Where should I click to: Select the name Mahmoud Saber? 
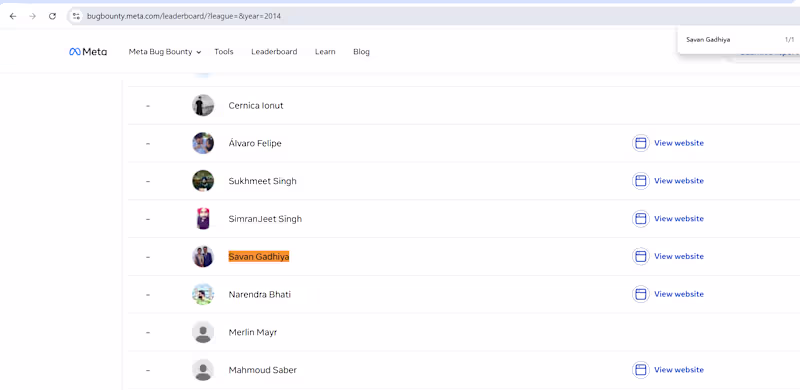(262, 370)
